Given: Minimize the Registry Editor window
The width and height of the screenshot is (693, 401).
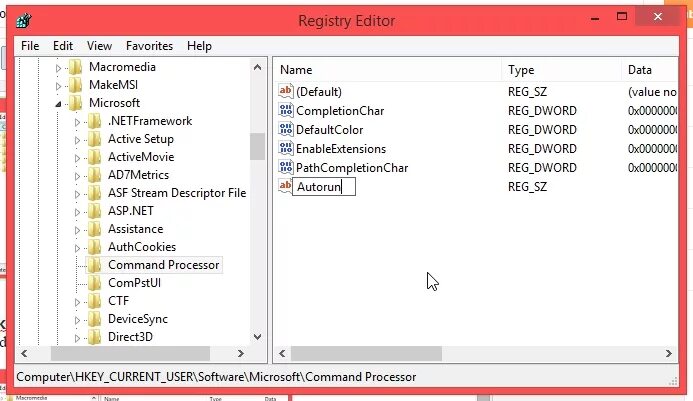Looking at the screenshot, I should tap(595, 18).
